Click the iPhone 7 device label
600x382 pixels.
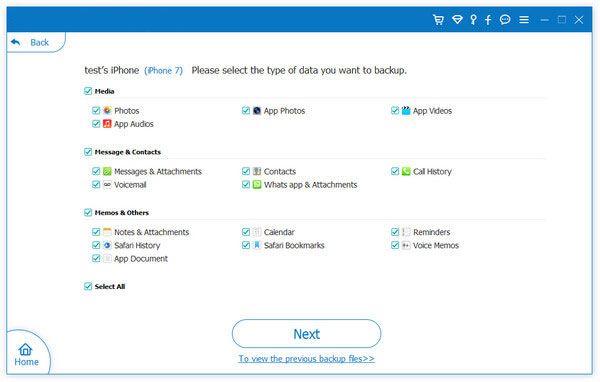coord(163,71)
